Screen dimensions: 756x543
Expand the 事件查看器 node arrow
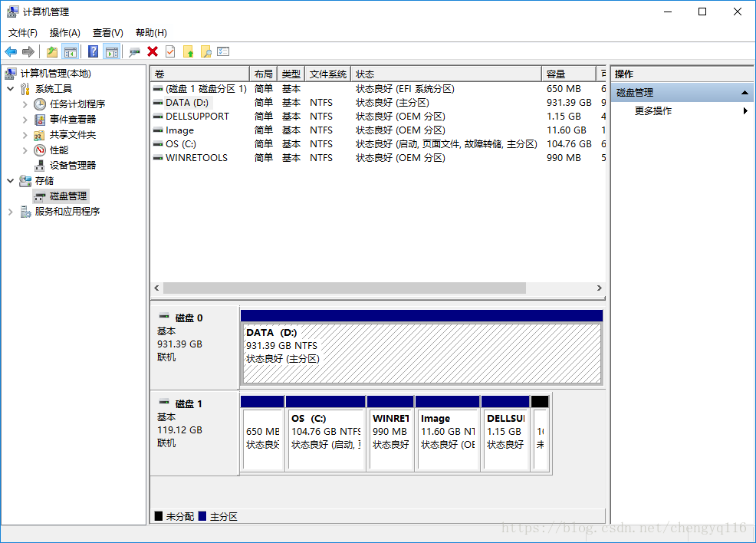[25, 120]
